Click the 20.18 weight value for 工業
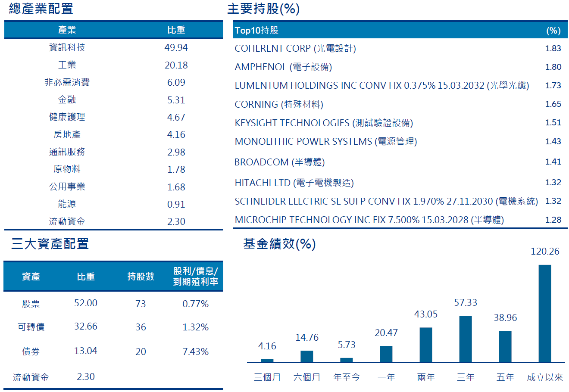This screenshot has height=392, width=569. tap(176, 65)
